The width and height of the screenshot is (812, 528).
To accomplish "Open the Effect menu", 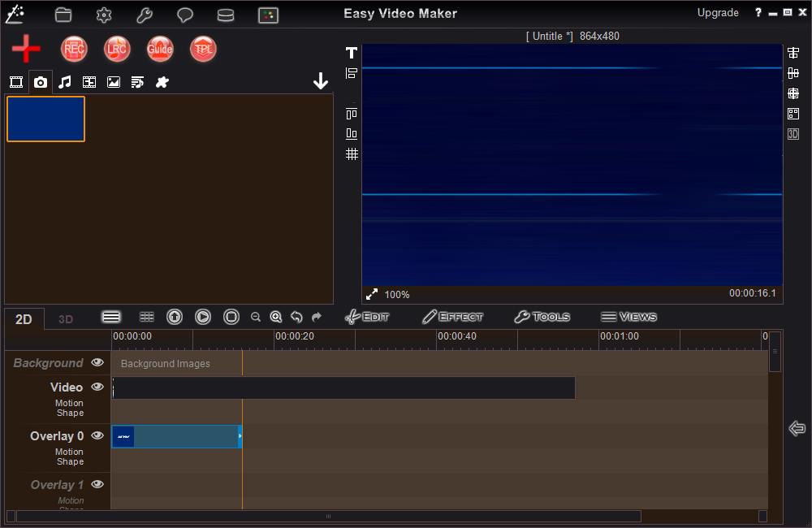I will 452,317.
